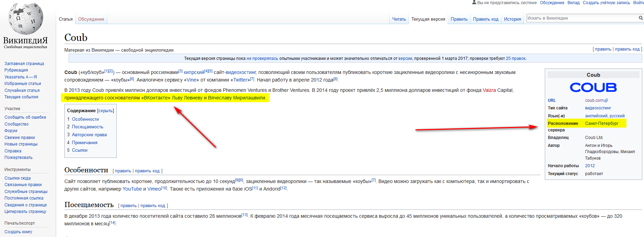644x237 pixels.
Task: Go to Заглавная страница
Action: (x=24, y=64)
